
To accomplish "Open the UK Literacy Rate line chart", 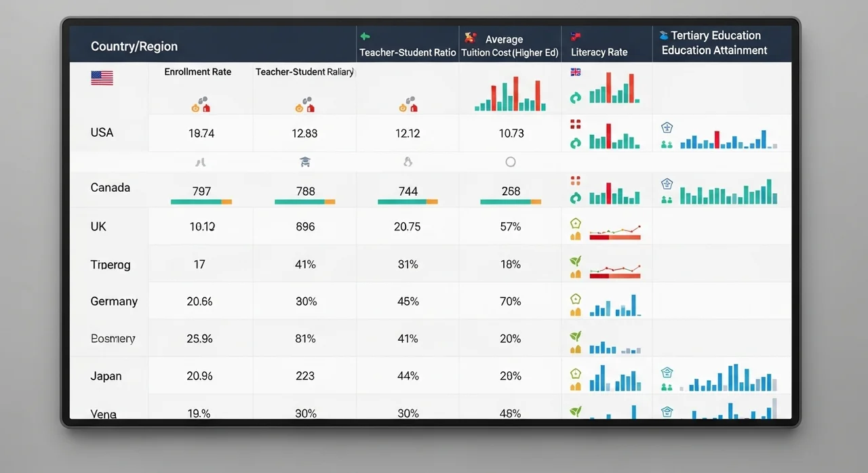I will [x=615, y=232].
